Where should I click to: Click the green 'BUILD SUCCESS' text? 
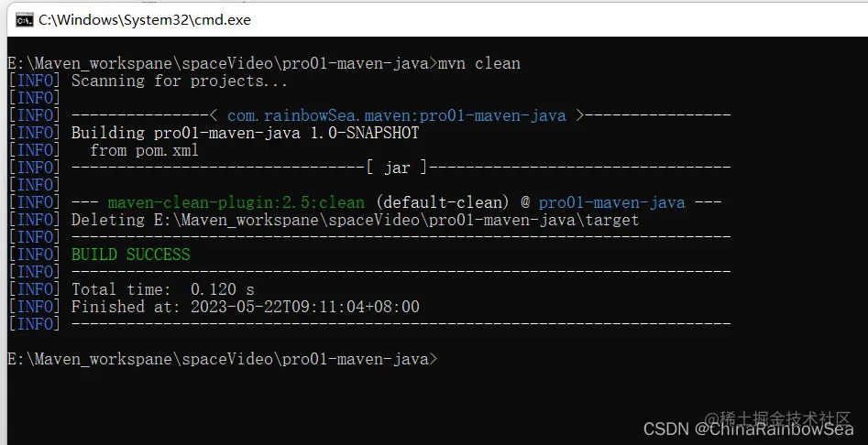(x=131, y=255)
